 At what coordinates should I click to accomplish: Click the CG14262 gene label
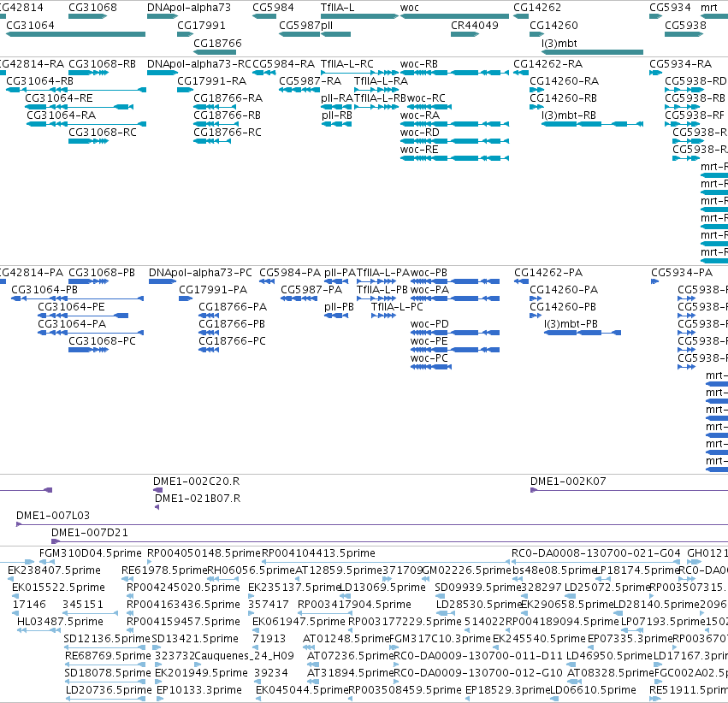tap(537, 8)
